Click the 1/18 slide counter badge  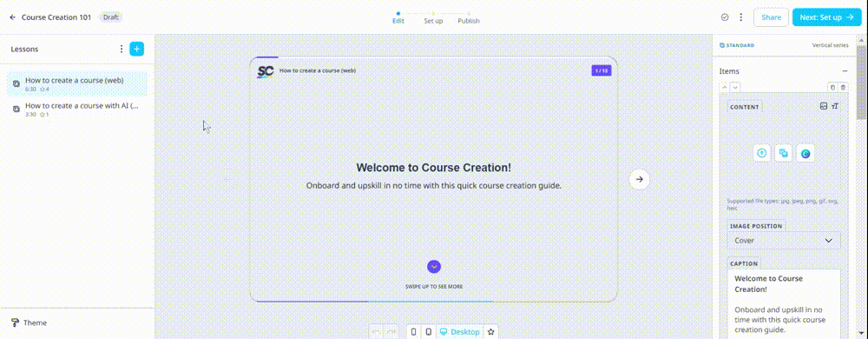602,70
